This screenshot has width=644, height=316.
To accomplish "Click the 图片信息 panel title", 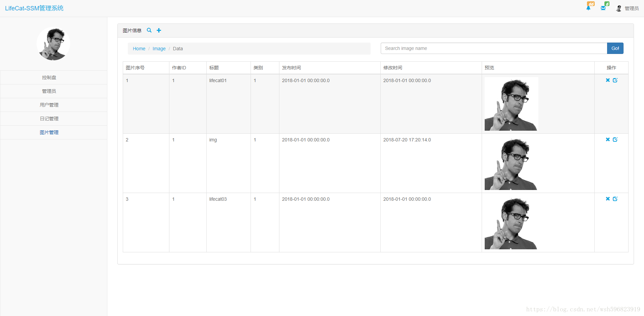I will tap(132, 30).
